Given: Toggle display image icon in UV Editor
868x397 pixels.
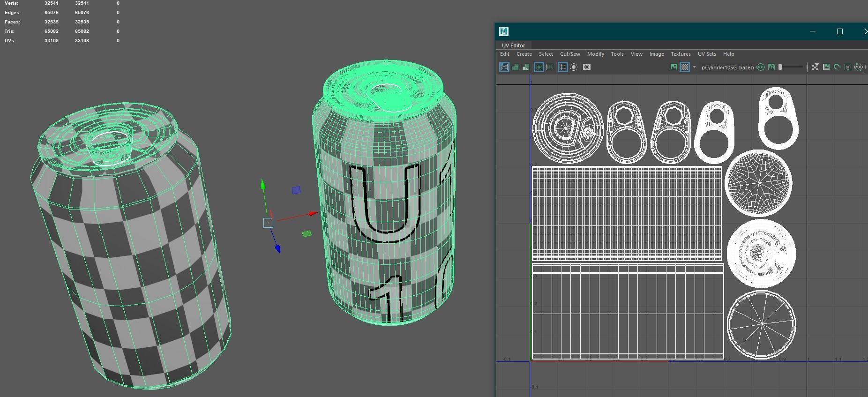Looking at the screenshot, I should [674, 67].
